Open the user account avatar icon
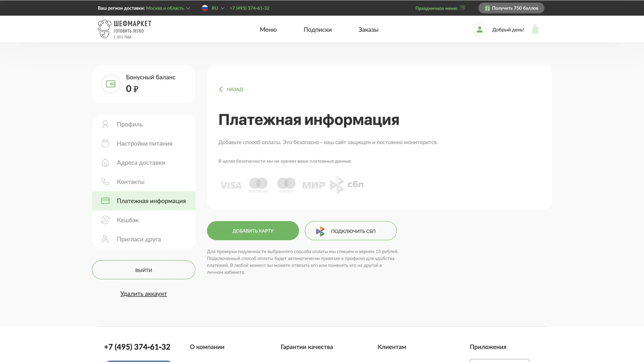 pos(479,29)
